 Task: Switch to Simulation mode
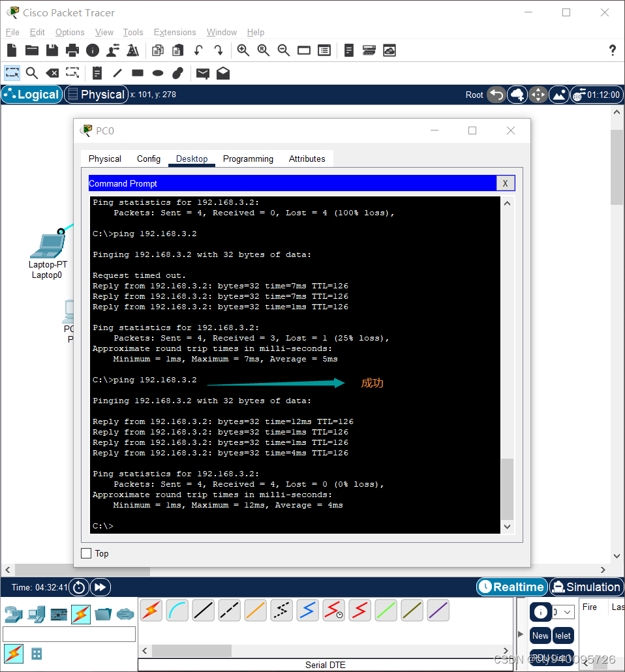tap(587, 587)
